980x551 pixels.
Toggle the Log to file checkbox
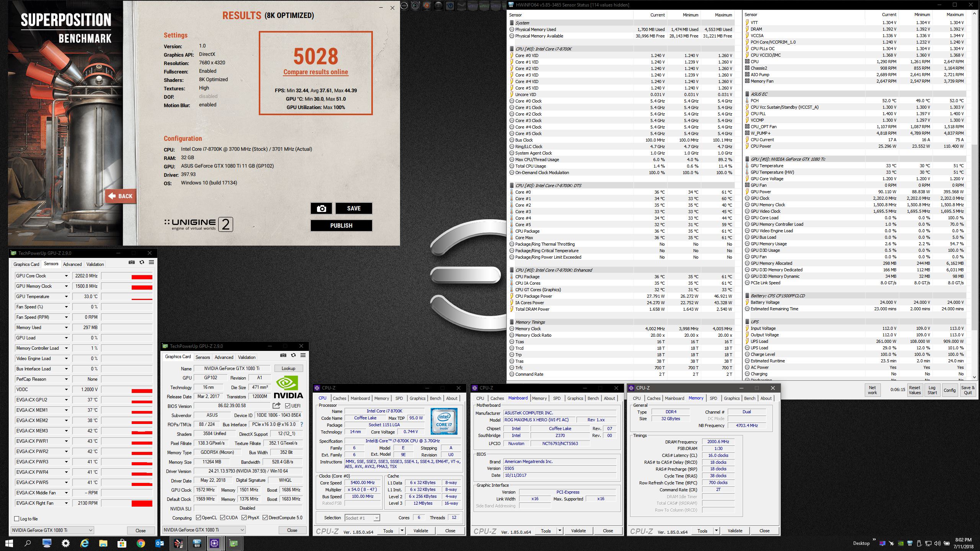(x=16, y=519)
